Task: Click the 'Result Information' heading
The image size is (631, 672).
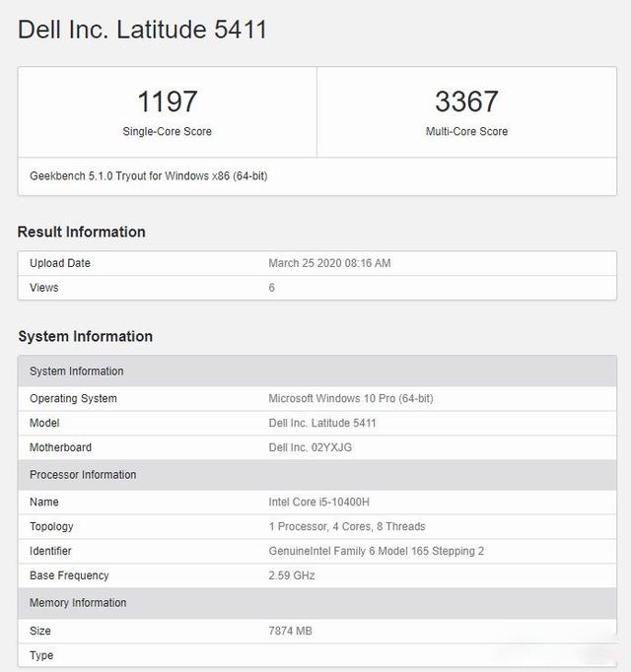Action: [82, 232]
